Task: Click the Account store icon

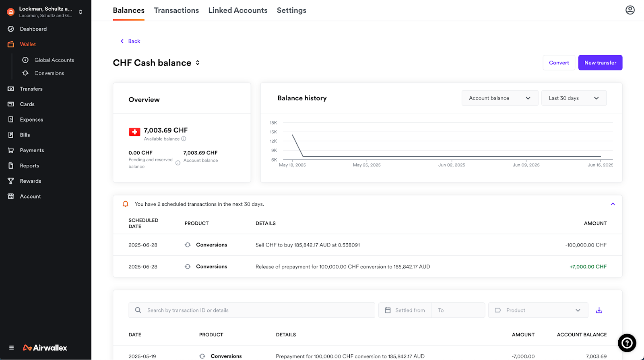Action: click(11, 197)
